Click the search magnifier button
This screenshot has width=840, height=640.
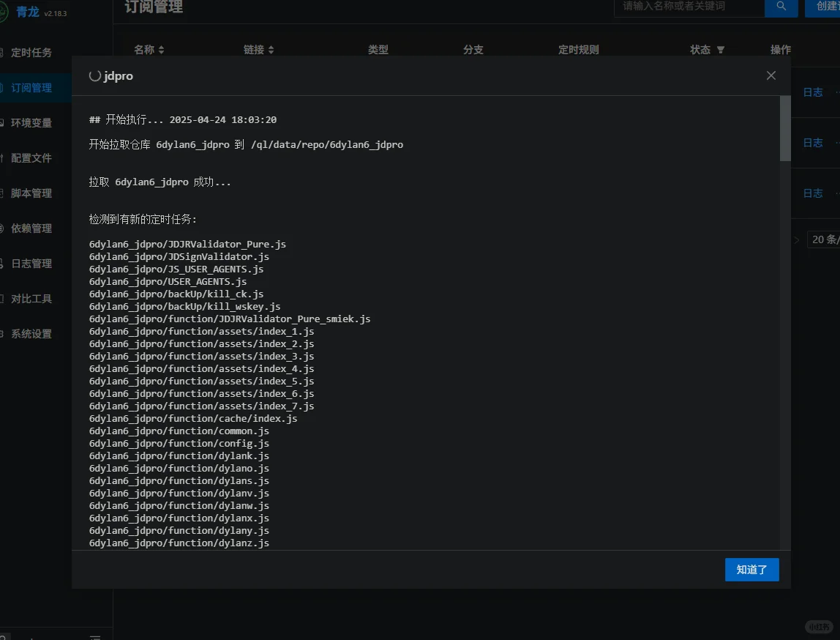(781, 7)
